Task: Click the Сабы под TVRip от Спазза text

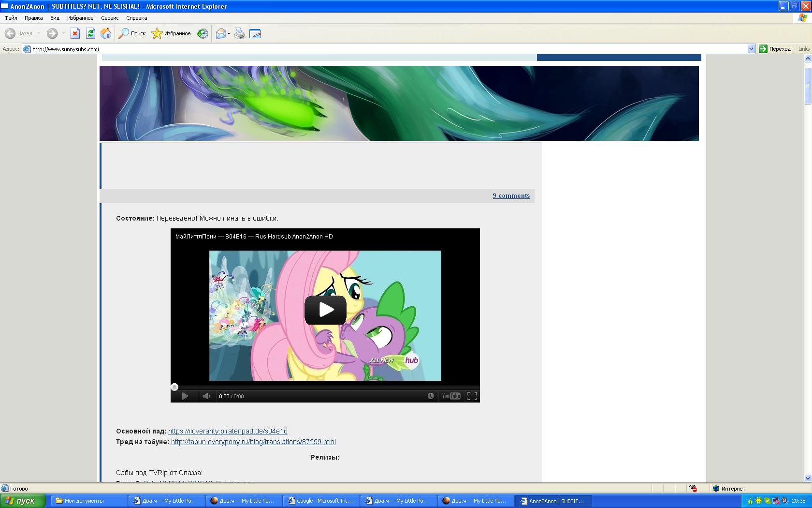Action: pos(159,473)
